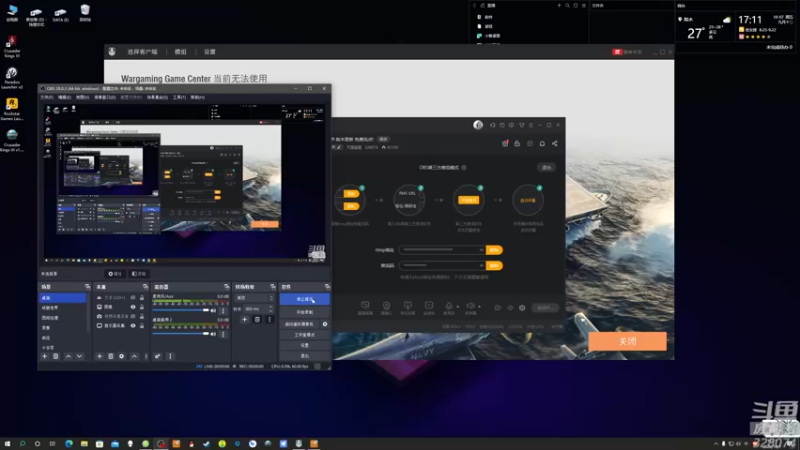Screen dimensions: 800x450
Task: Copy the rtmp地址 with its orange 复制 button
Action: tap(494, 250)
